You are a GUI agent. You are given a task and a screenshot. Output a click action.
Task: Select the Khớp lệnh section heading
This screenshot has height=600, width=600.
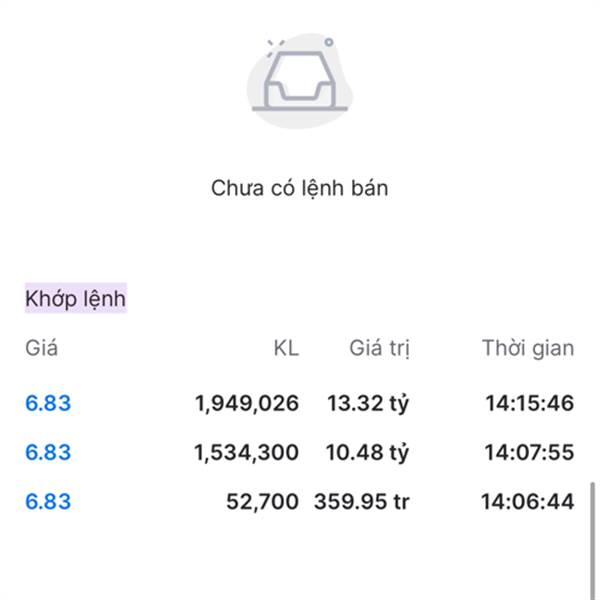(x=76, y=298)
